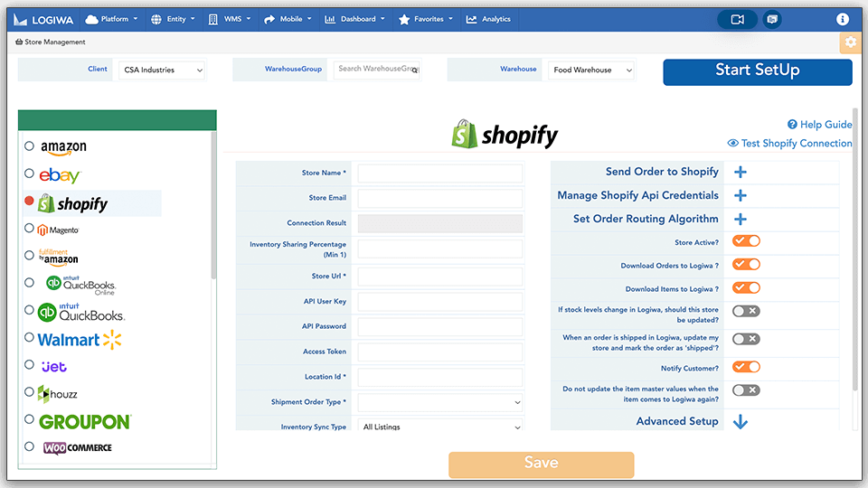Image resolution: width=868 pixels, height=488 pixels.
Task: Click the info icon in top bar
Action: click(843, 19)
